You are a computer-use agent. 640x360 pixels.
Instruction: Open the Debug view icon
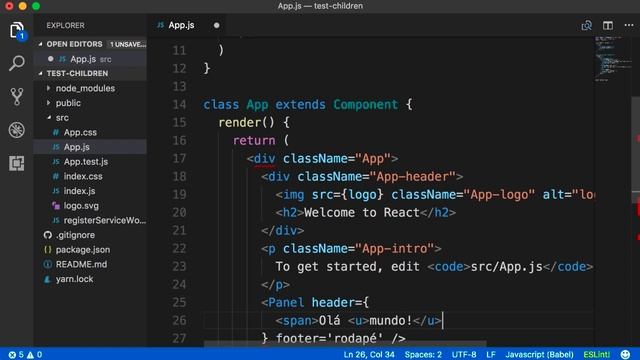point(17,130)
